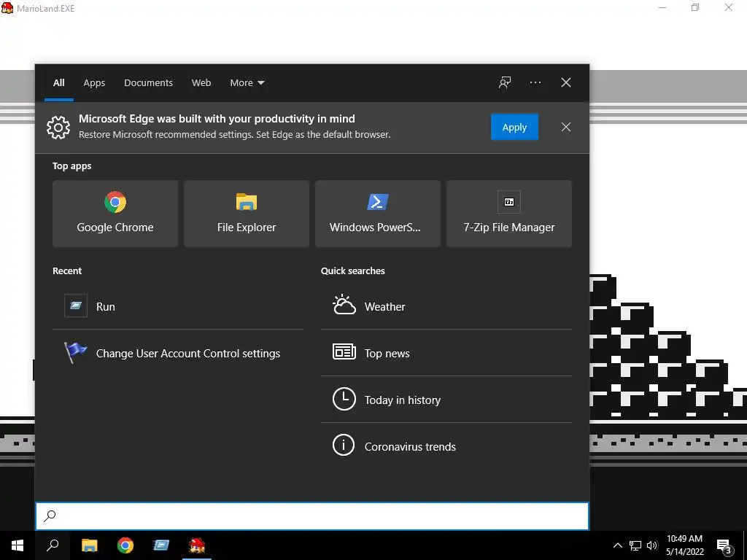The width and height of the screenshot is (747, 560).
Task: Open the three-dot options menu
Action: click(x=535, y=82)
